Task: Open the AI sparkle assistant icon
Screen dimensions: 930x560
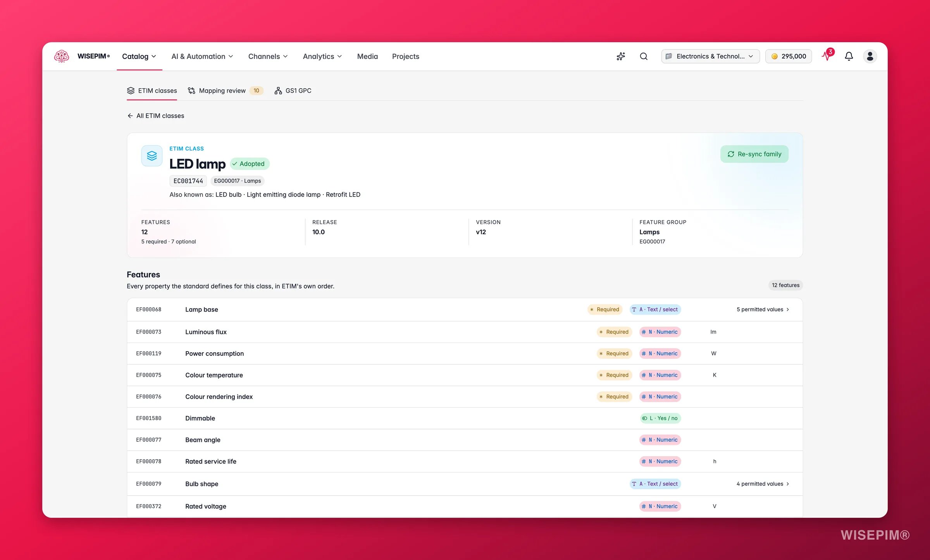Action: (x=621, y=56)
